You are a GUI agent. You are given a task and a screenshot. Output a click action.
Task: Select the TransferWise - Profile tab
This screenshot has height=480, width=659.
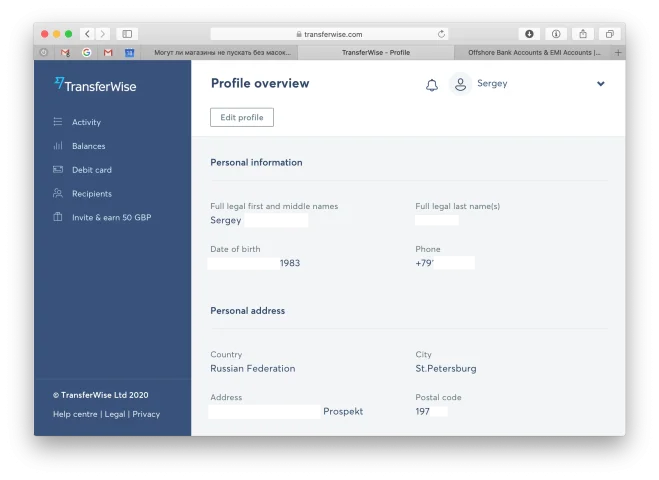coord(376,53)
